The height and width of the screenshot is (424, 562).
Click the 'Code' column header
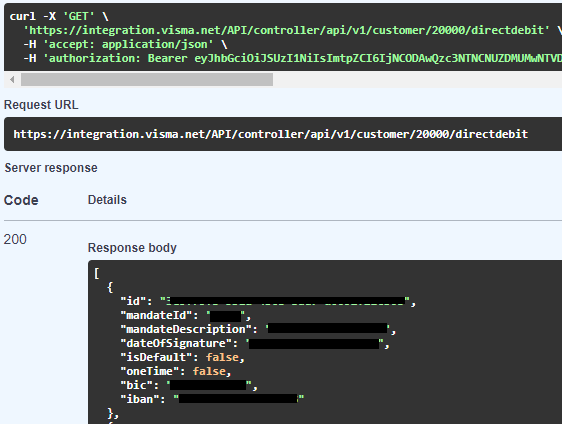[x=21, y=200]
